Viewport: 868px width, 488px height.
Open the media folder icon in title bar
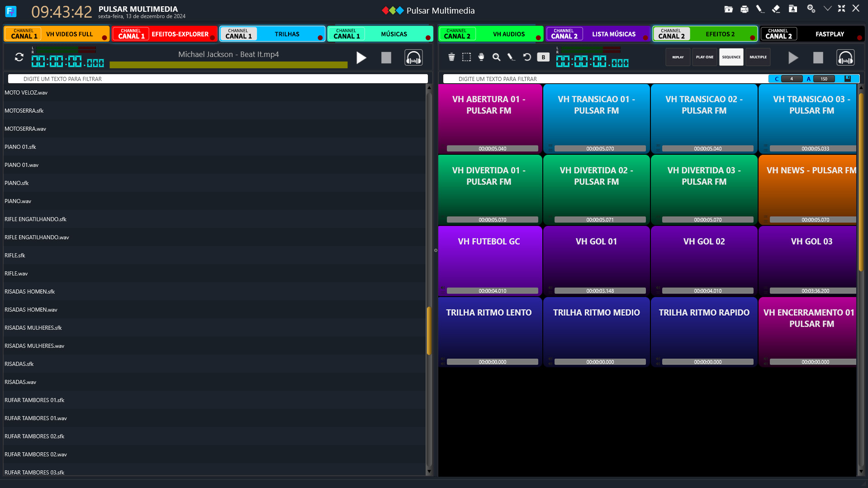[x=728, y=9]
